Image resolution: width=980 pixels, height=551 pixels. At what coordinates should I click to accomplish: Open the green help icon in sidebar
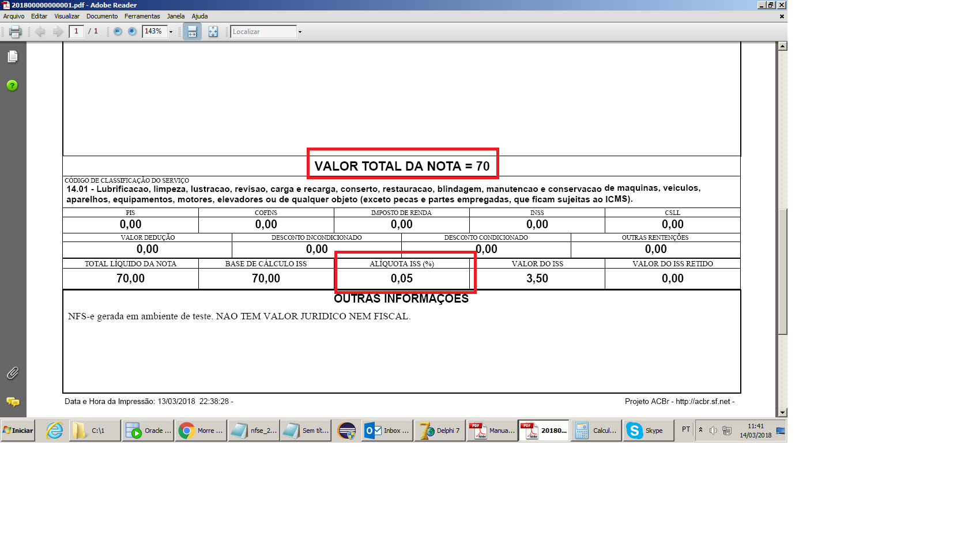(12, 85)
